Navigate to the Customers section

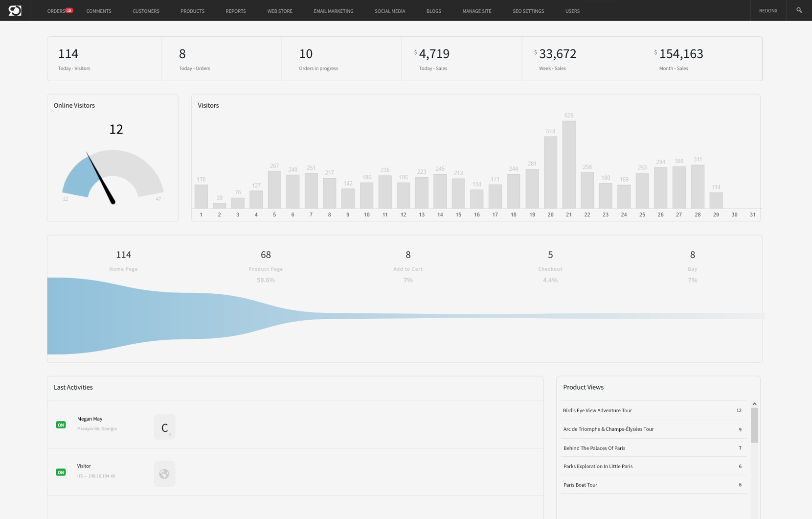pos(145,11)
